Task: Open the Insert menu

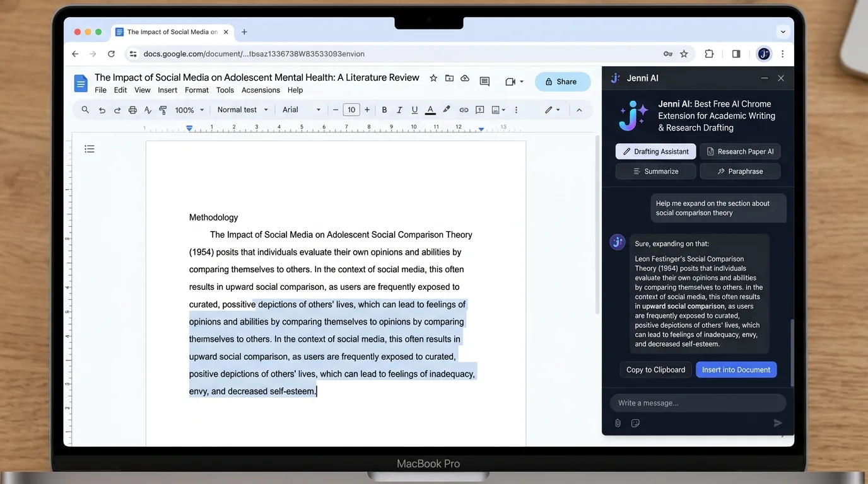Action: 167,90
